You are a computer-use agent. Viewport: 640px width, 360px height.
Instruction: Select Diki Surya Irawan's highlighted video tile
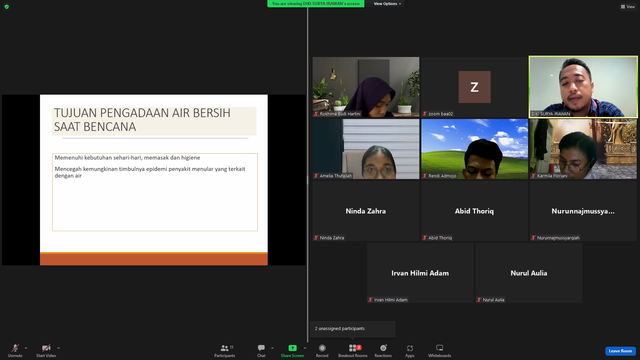583,87
